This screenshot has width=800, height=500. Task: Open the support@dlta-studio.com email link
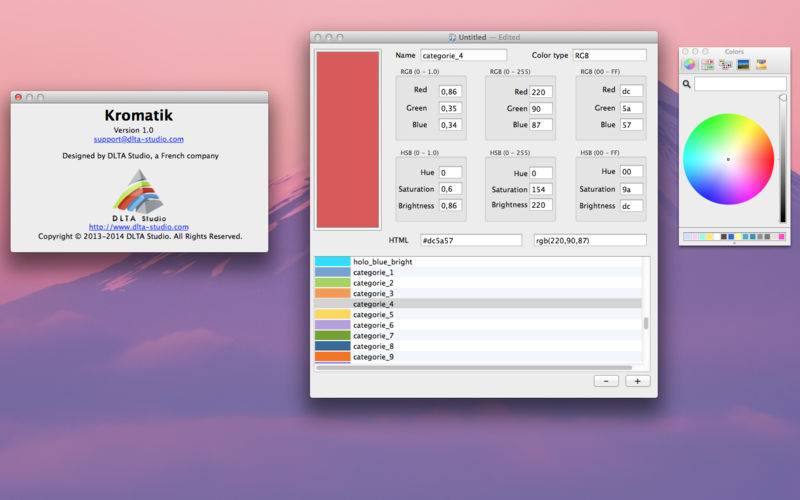click(139, 139)
